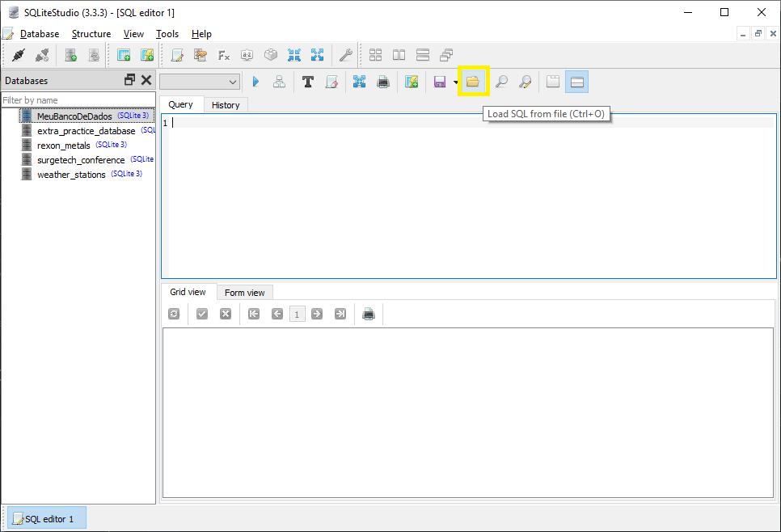This screenshot has width=781, height=532.
Task: Switch to the Grid view tab
Action: click(188, 292)
